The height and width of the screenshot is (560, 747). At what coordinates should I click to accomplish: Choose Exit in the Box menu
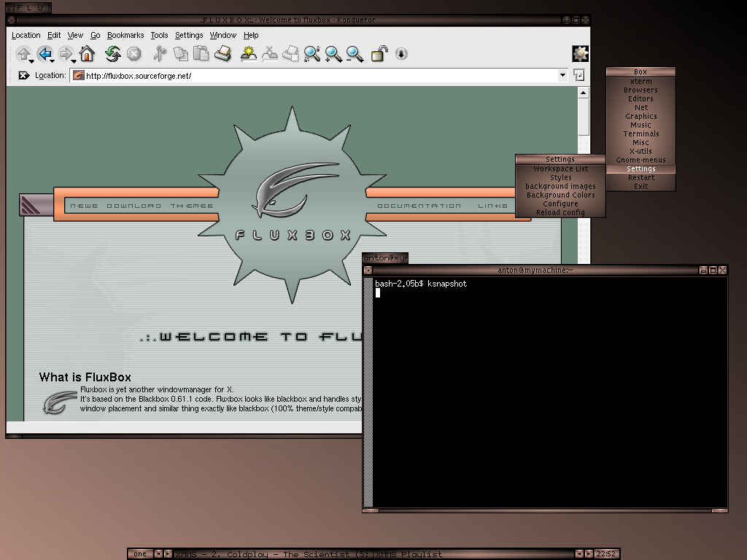point(640,186)
